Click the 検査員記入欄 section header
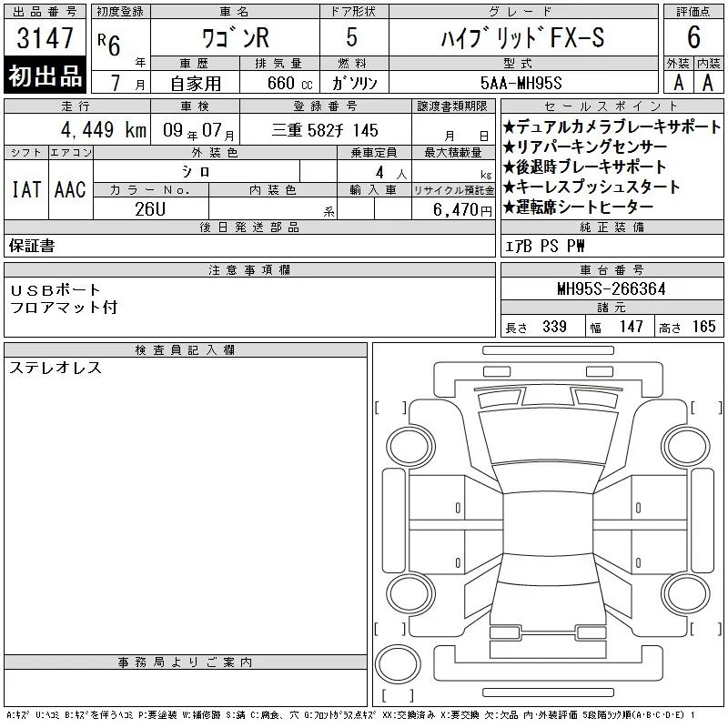The image size is (728, 728). [x=186, y=349]
